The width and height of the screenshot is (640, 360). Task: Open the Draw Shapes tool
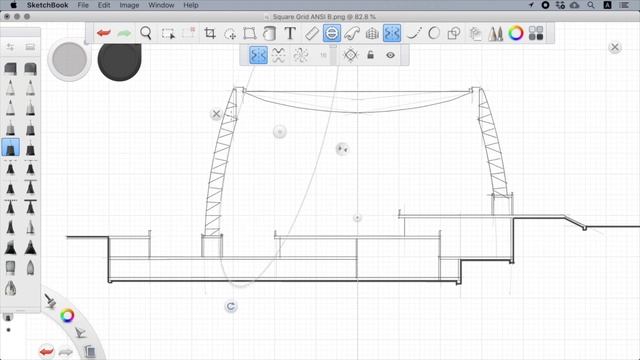pos(454,33)
